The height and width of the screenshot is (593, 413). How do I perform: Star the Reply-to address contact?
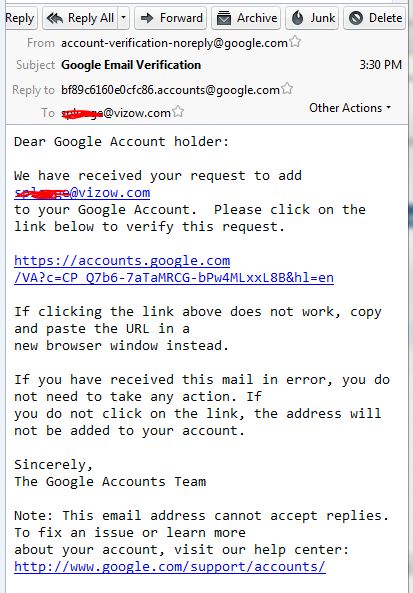click(x=287, y=88)
